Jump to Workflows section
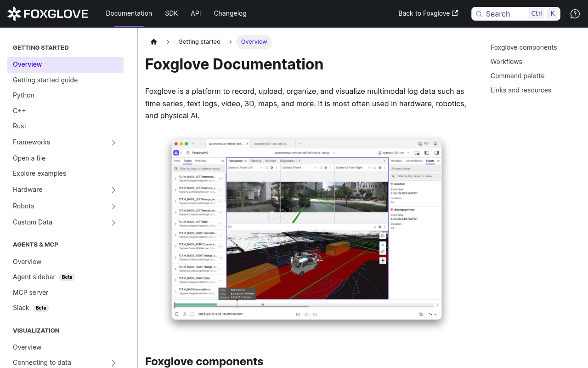The height and width of the screenshot is (368, 588). click(x=506, y=62)
